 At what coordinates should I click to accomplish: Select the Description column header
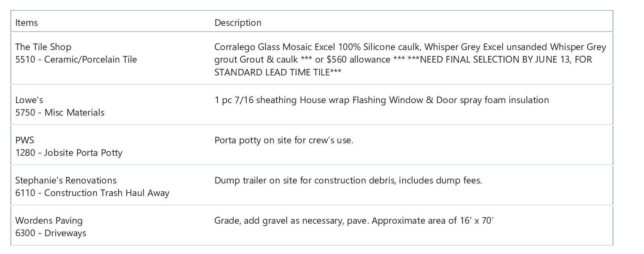tap(238, 23)
